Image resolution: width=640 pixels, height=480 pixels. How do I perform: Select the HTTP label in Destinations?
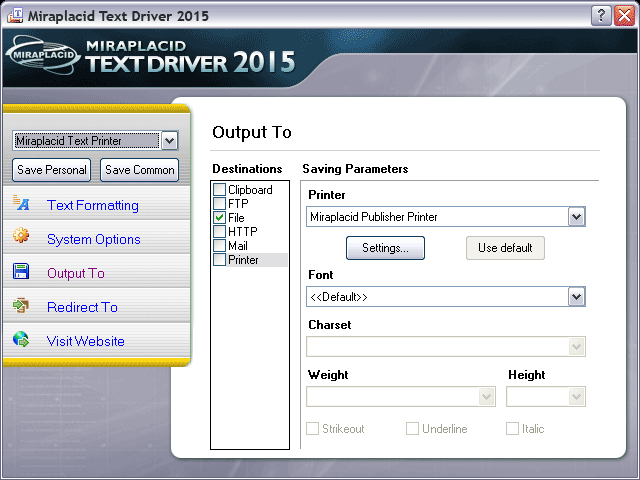click(243, 231)
